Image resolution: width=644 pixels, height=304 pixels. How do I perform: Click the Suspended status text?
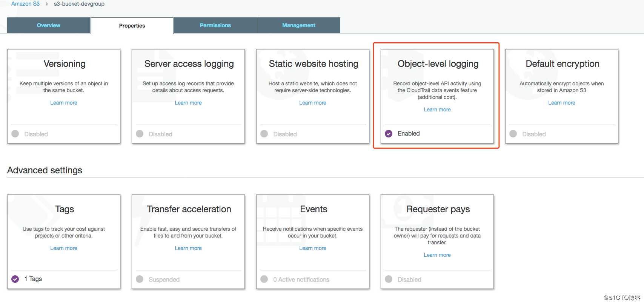[164, 279]
